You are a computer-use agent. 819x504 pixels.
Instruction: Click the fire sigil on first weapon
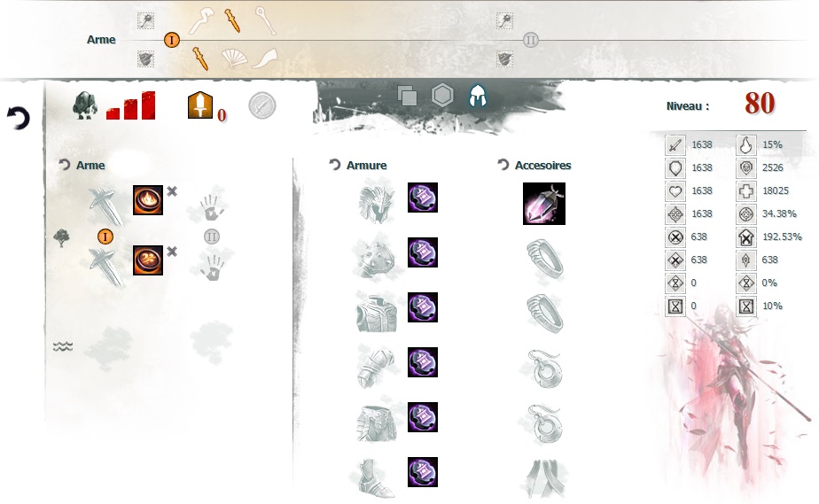pyautogui.click(x=148, y=200)
